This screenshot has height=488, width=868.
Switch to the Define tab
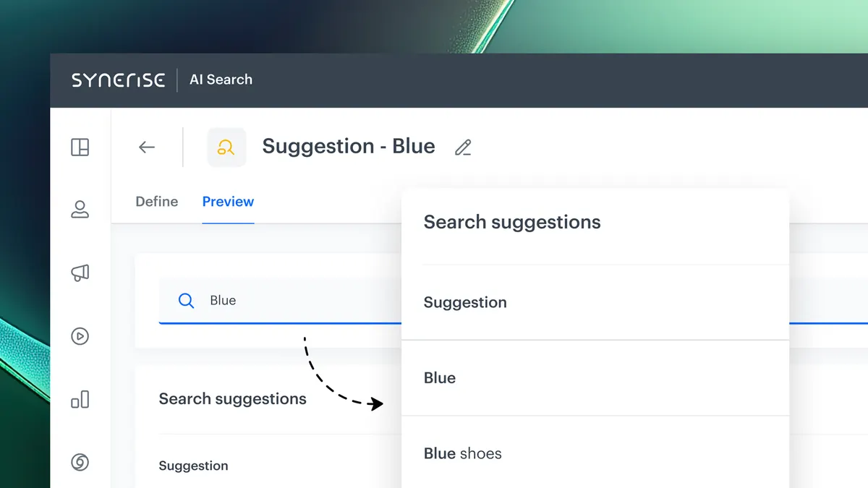pos(156,202)
